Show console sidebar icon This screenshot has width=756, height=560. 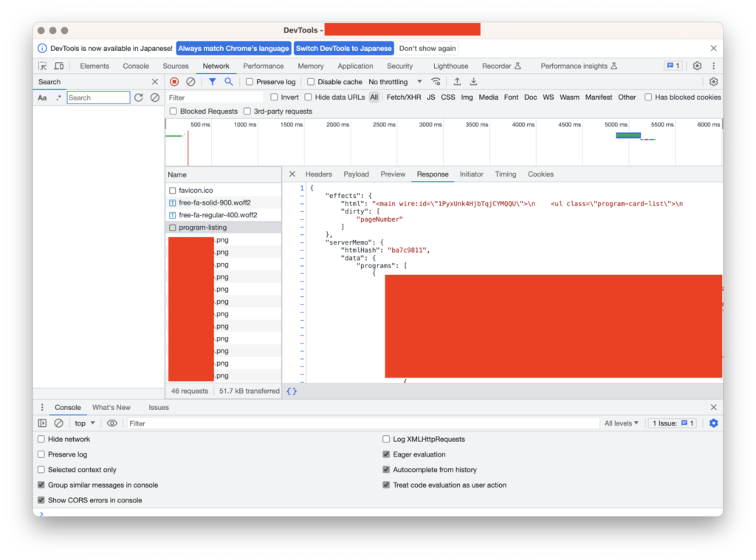[42, 423]
